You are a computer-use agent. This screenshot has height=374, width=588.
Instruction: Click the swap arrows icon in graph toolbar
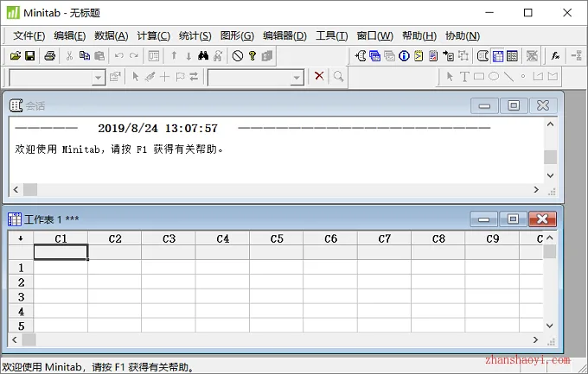[x=194, y=77]
